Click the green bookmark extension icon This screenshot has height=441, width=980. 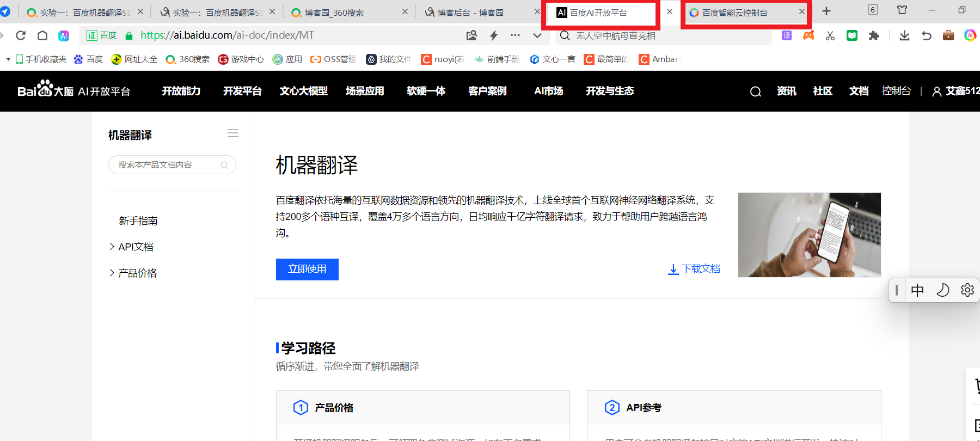(x=852, y=35)
